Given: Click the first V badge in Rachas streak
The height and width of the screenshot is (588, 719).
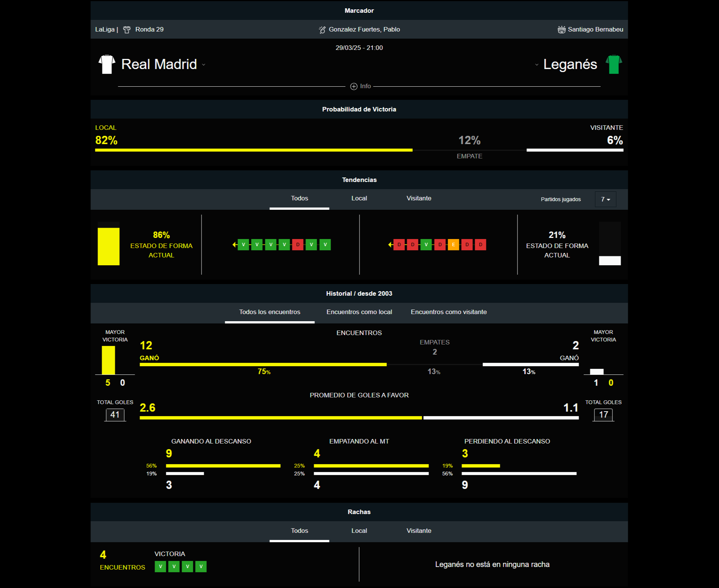Looking at the screenshot, I should [160, 567].
